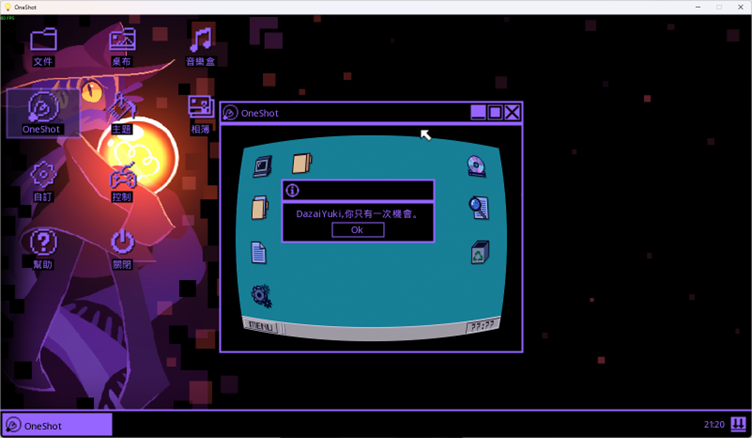
Task: Click the in-game computer monitor icon
Action: (x=262, y=166)
